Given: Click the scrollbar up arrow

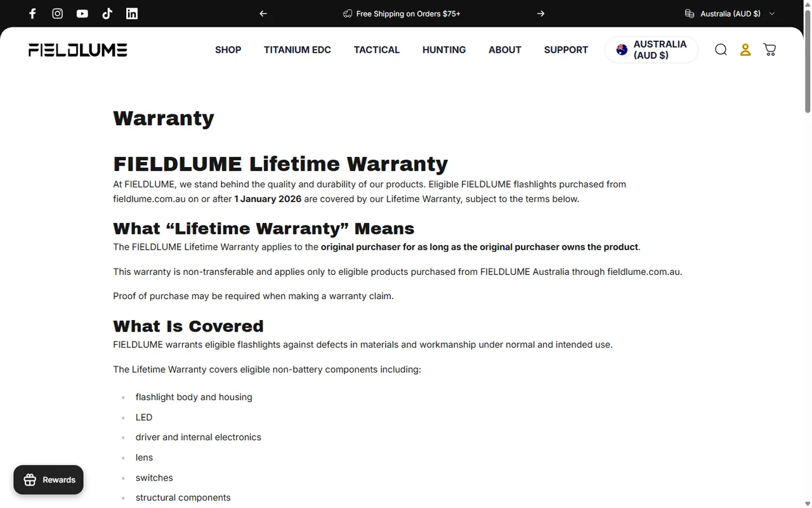Looking at the screenshot, I should (808, 4).
